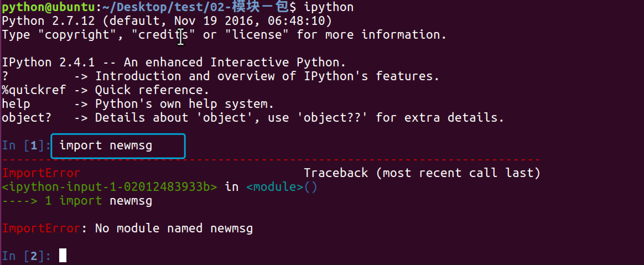644x265 pixels.
Task: Click the "Python 2.7.12" version text
Action: [48, 21]
